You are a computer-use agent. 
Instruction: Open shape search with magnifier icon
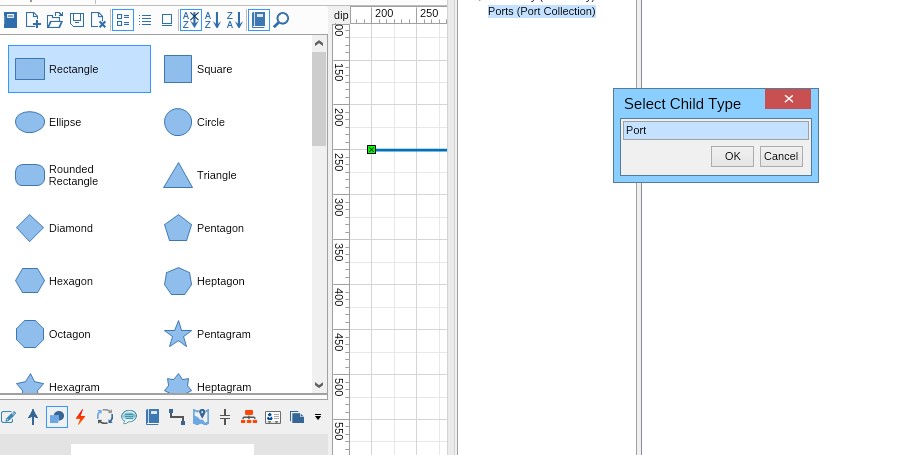[x=281, y=20]
